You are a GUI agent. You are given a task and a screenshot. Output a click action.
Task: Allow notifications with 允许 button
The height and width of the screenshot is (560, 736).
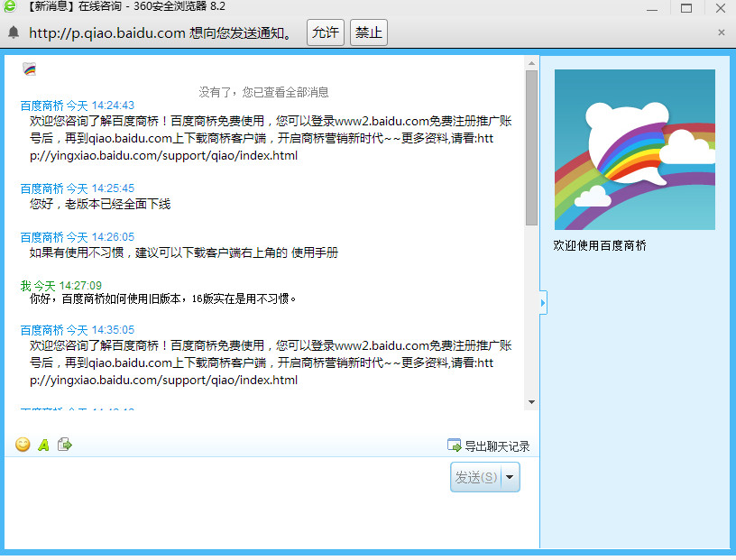326,32
